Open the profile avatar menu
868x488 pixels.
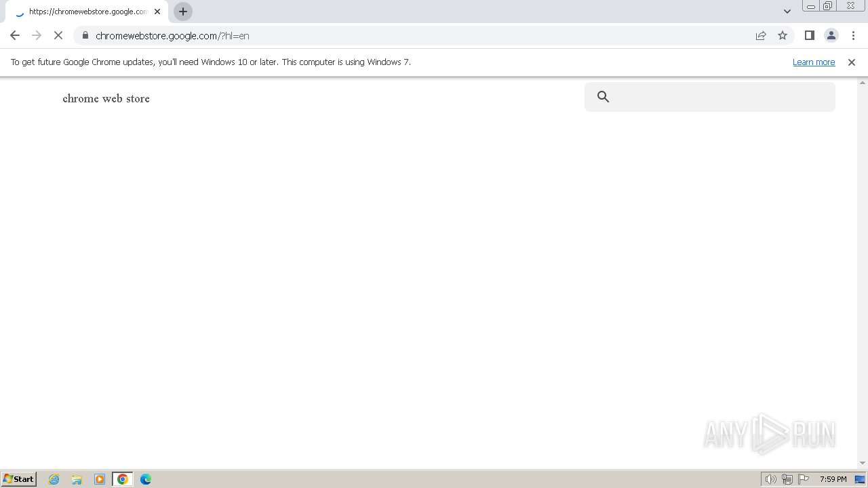(x=831, y=35)
